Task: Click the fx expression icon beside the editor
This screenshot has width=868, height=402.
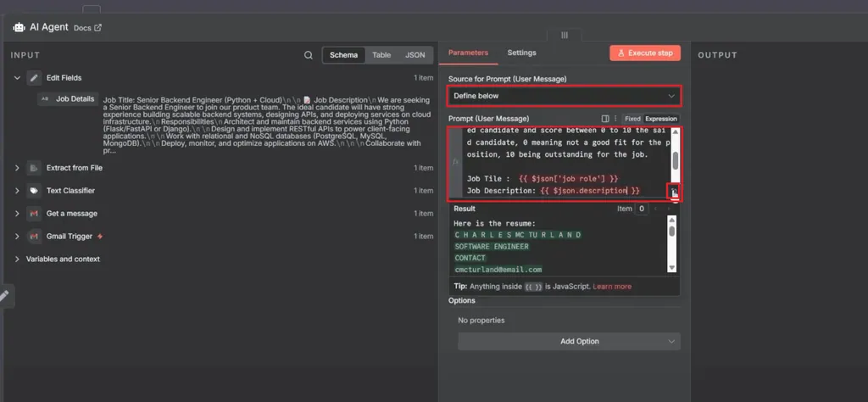Action: point(455,162)
